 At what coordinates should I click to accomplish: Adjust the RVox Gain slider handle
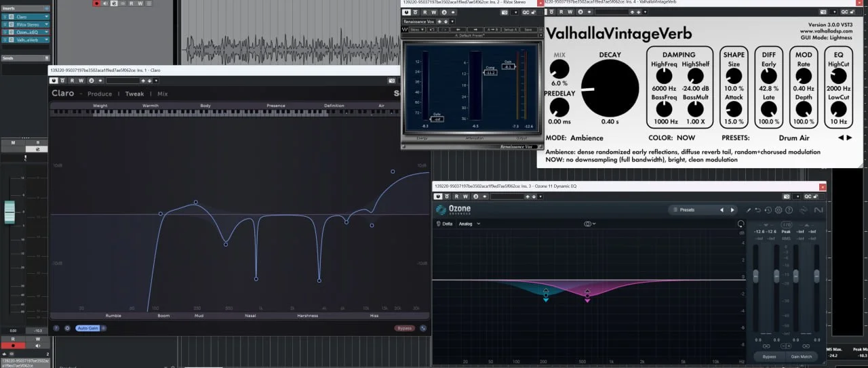pos(508,65)
